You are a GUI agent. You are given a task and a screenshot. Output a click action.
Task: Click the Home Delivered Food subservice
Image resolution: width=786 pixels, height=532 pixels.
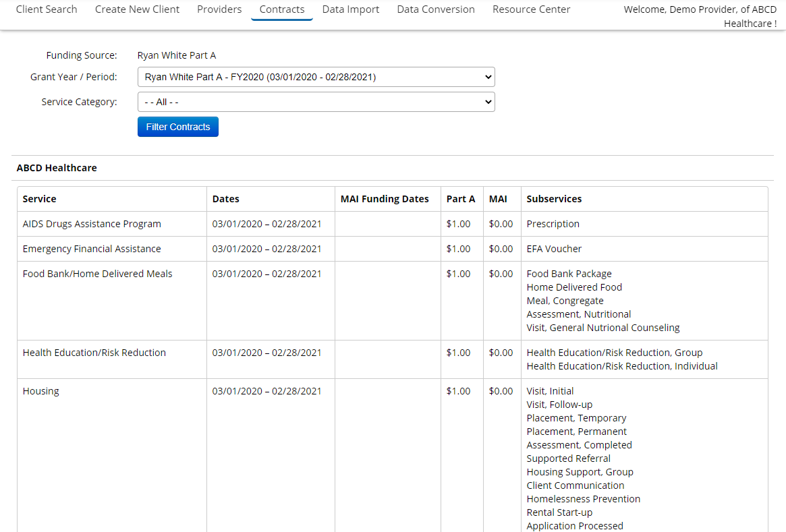(574, 287)
